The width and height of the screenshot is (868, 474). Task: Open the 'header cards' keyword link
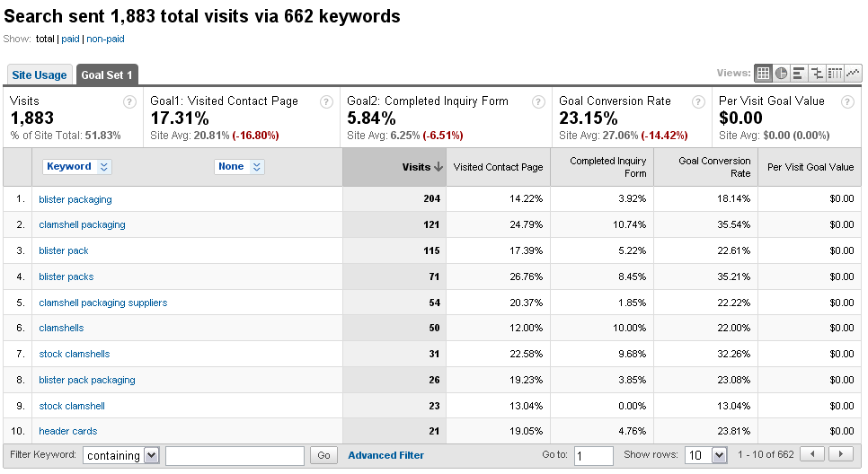pos(68,431)
